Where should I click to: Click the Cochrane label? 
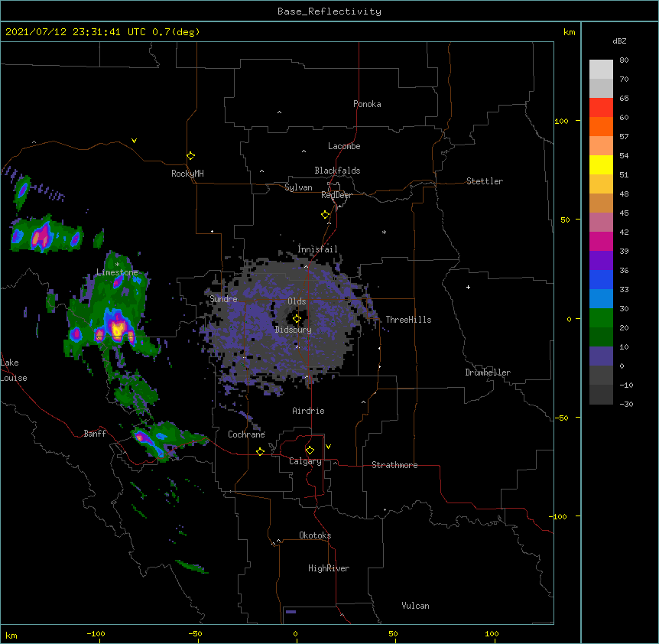click(246, 434)
